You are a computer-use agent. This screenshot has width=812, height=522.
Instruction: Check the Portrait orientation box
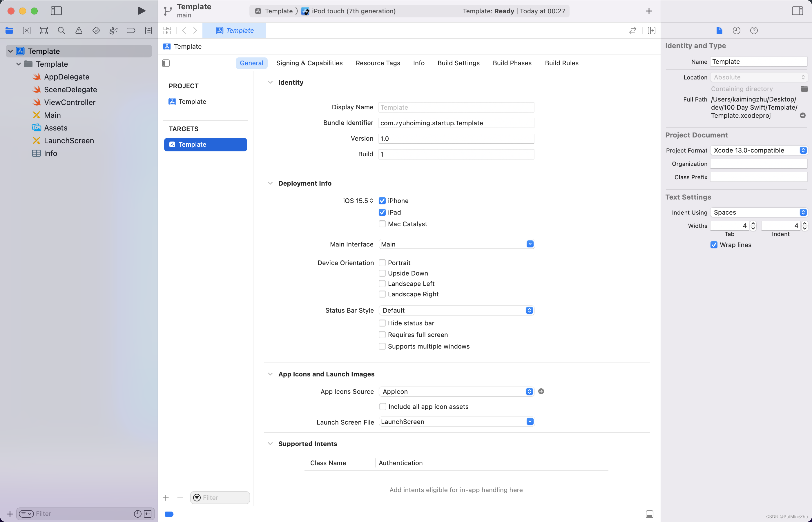(x=382, y=263)
